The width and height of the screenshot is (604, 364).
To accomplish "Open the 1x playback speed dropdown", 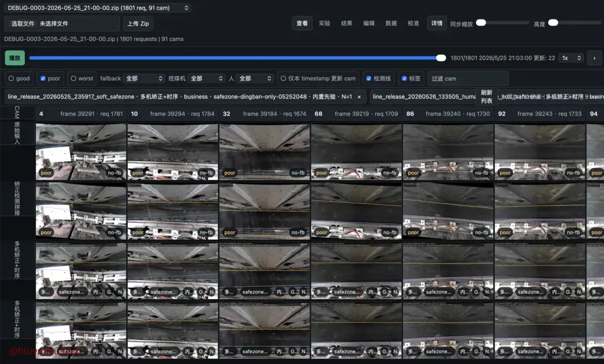I will 571,58.
